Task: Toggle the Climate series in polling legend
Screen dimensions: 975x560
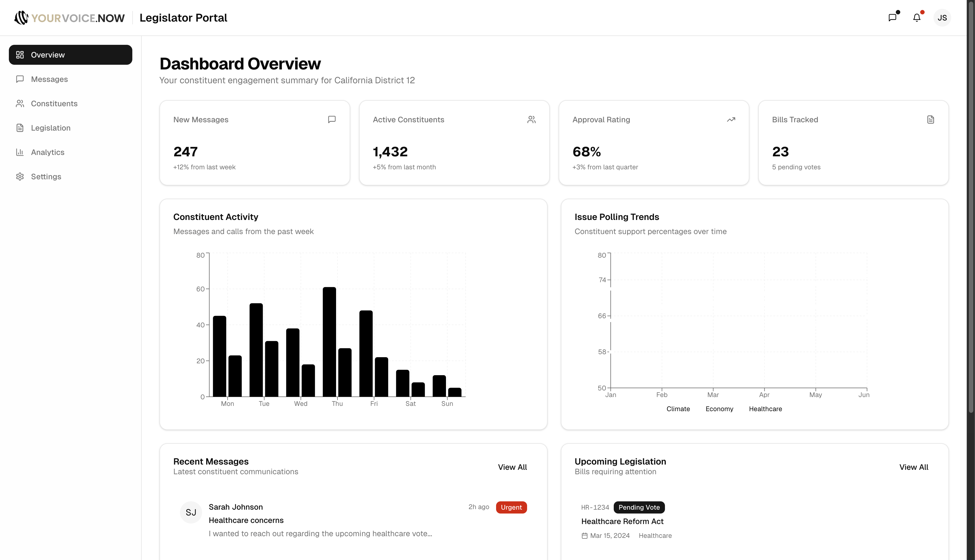Action: 678,409
